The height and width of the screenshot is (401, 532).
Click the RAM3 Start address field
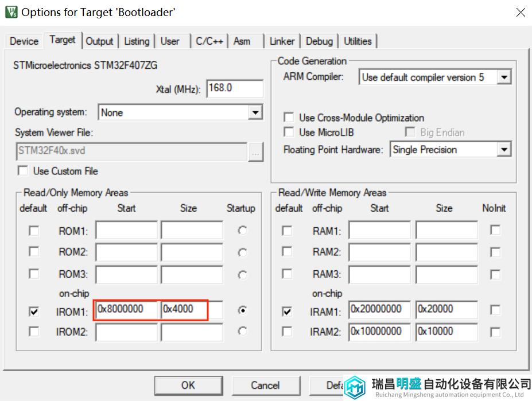click(380, 274)
